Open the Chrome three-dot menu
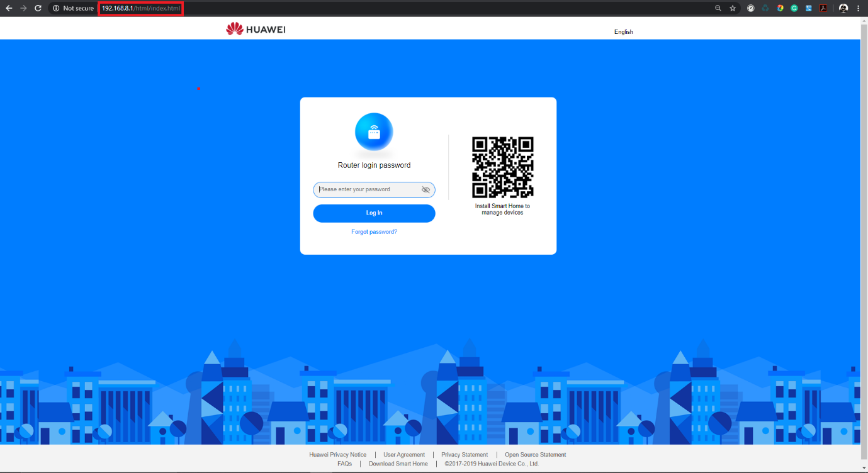 pos(858,8)
